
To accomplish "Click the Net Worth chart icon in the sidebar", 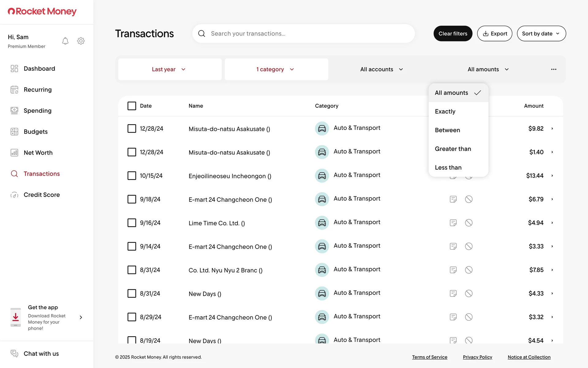I will click(x=14, y=153).
